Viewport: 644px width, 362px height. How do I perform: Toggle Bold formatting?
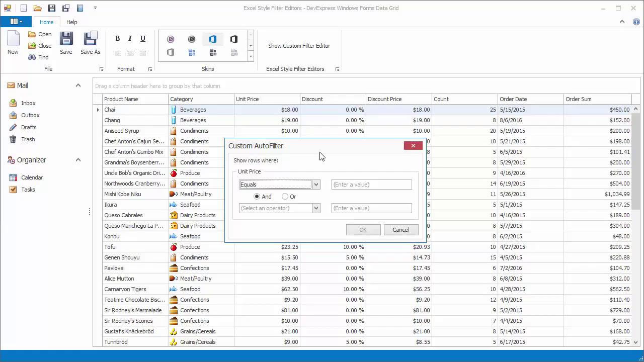click(118, 39)
